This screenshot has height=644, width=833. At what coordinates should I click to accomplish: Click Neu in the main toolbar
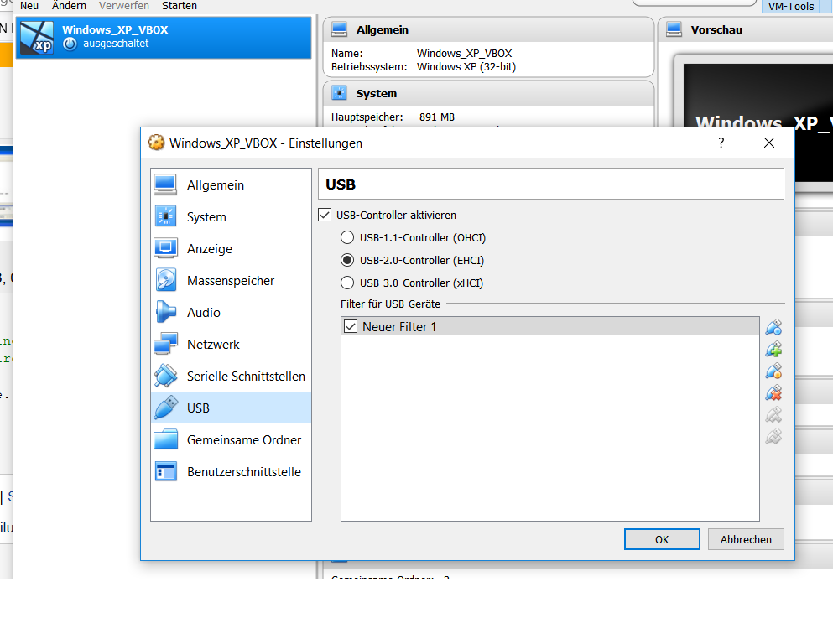click(x=29, y=6)
